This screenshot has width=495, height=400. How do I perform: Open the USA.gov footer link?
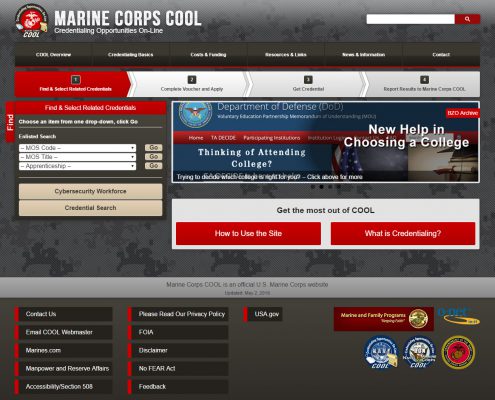(x=263, y=314)
